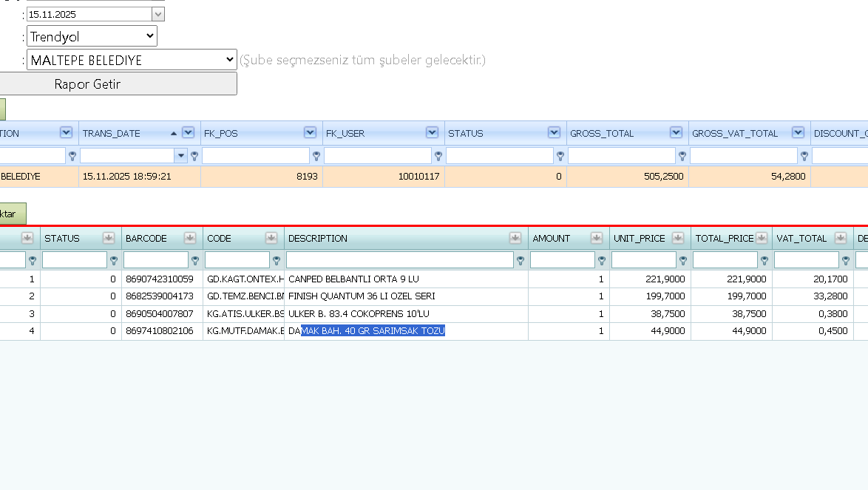Sort by DESCRIPTION column header

click(x=318, y=239)
